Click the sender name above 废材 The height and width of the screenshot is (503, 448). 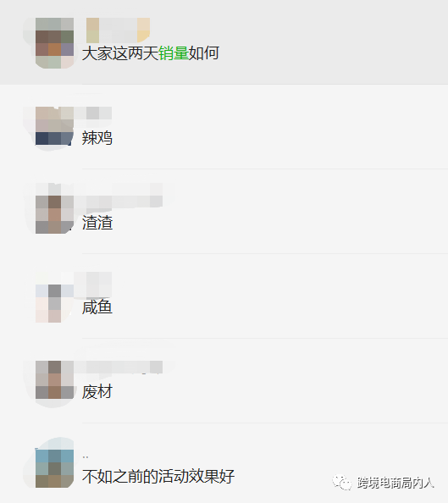point(119,367)
